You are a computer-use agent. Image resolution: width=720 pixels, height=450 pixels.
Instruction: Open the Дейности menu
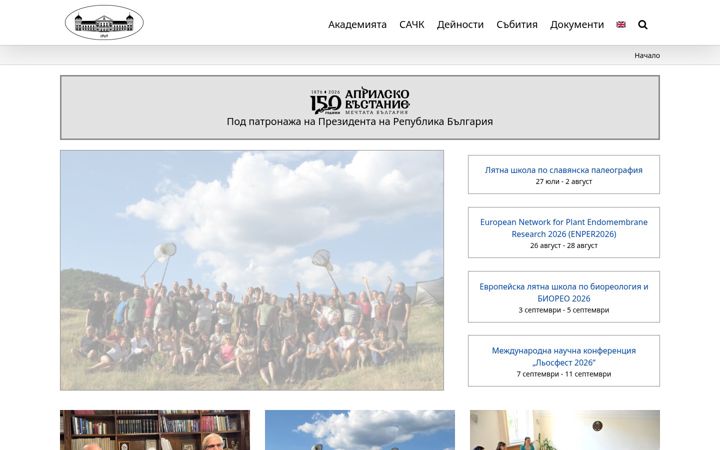pyautogui.click(x=460, y=24)
